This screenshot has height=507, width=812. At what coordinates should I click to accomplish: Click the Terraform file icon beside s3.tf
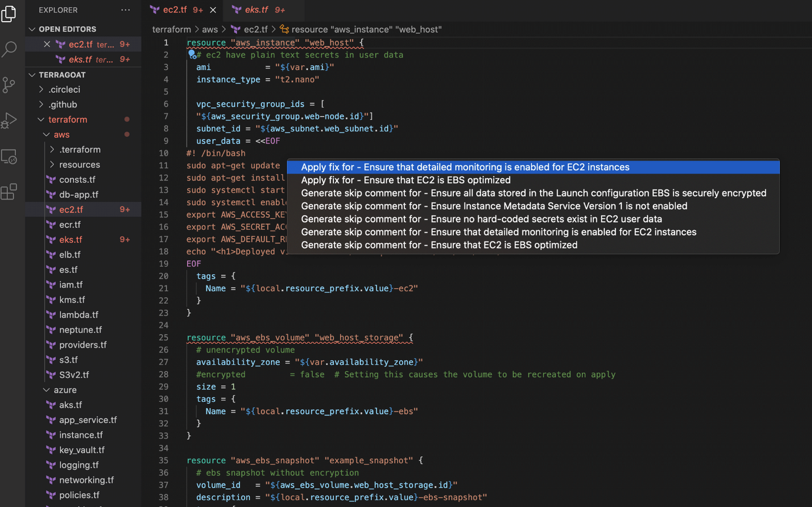tap(52, 360)
